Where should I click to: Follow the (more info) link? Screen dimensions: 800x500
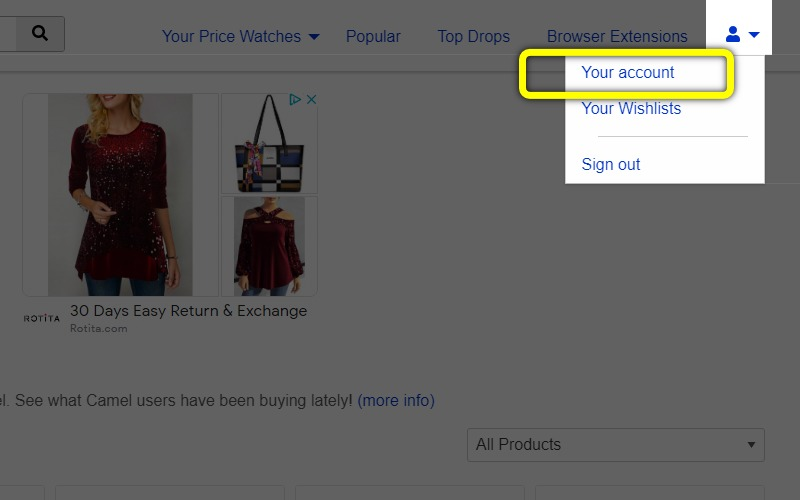click(396, 400)
